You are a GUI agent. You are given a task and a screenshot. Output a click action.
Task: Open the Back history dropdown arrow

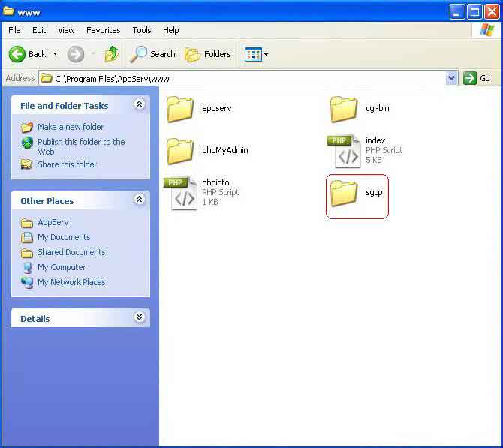55,54
